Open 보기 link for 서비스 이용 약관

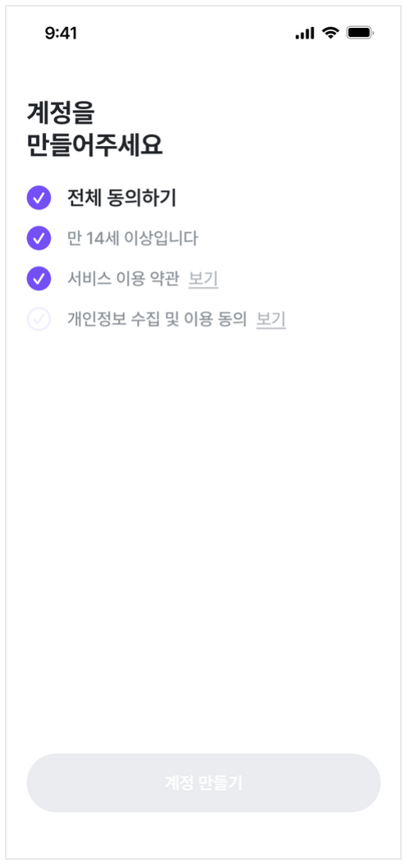203,279
